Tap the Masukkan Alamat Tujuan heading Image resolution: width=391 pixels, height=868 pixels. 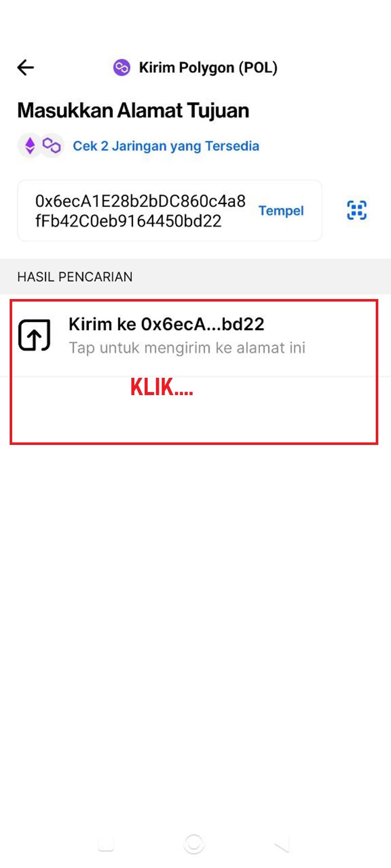coord(133,110)
